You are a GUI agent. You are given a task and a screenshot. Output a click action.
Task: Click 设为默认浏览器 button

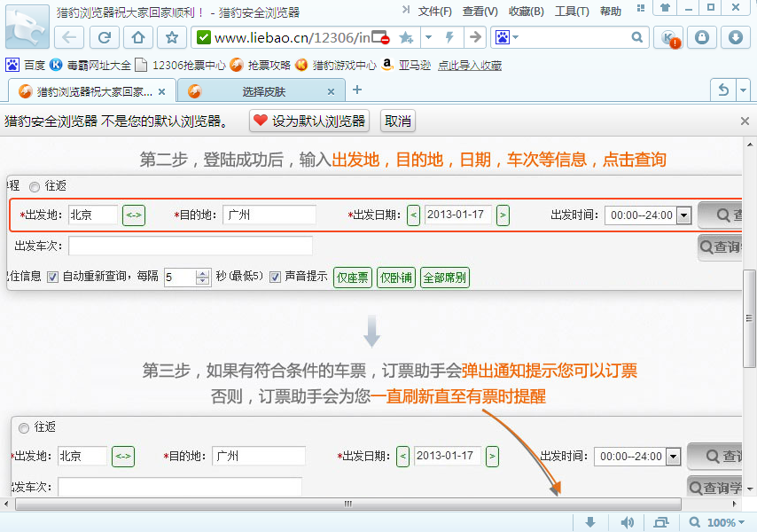[x=309, y=121]
